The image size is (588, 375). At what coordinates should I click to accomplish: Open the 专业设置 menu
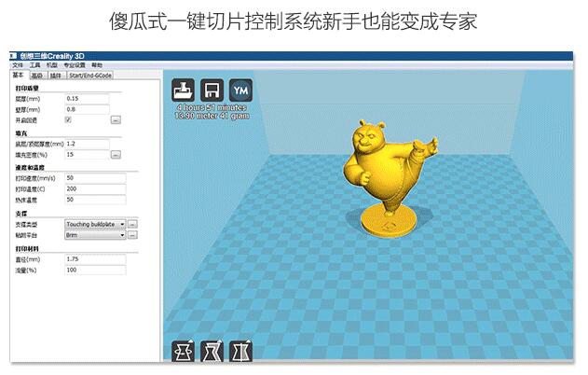75,65
